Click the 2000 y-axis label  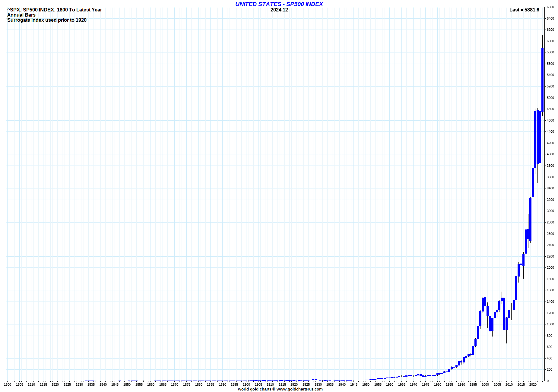pyautogui.click(x=550, y=267)
